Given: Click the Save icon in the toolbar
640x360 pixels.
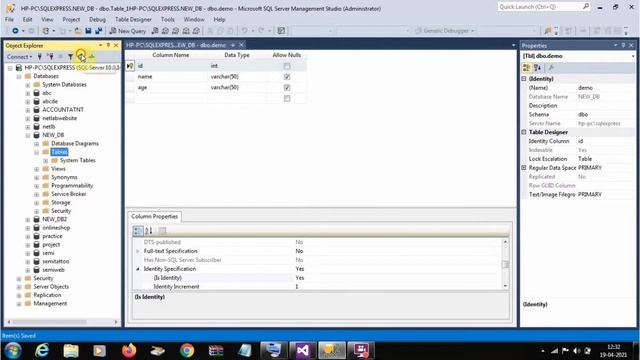Looking at the screenshot, I should pos(88,31).
